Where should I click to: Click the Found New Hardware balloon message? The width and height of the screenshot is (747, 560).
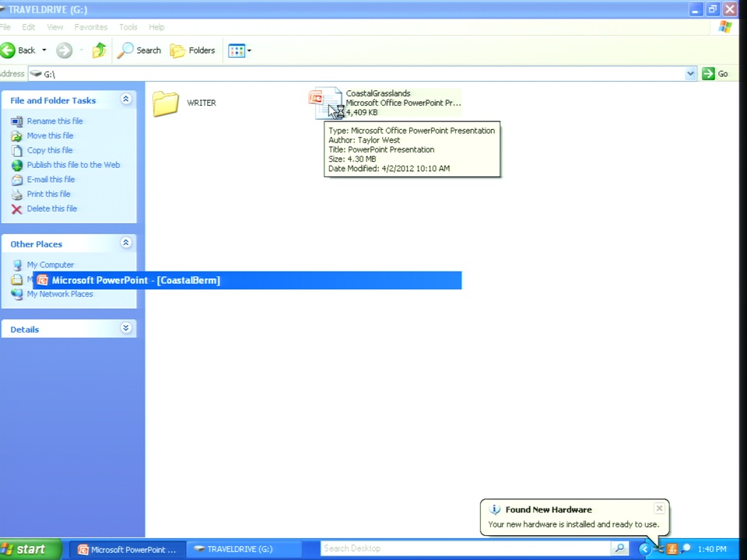573,524
